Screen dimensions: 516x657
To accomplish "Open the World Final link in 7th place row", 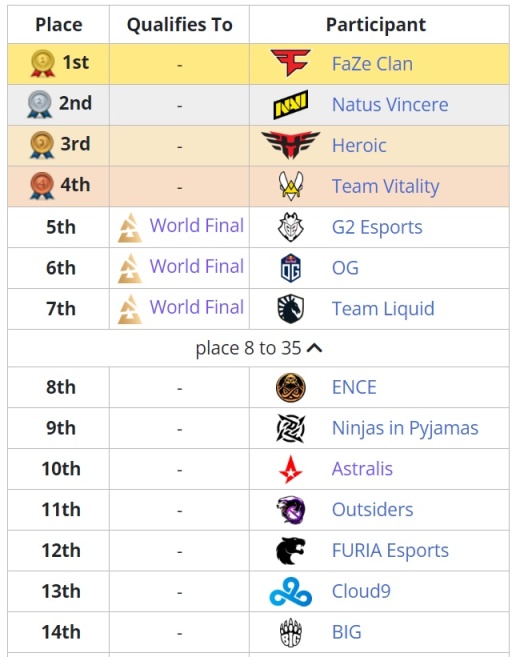I will click(197, 307).
